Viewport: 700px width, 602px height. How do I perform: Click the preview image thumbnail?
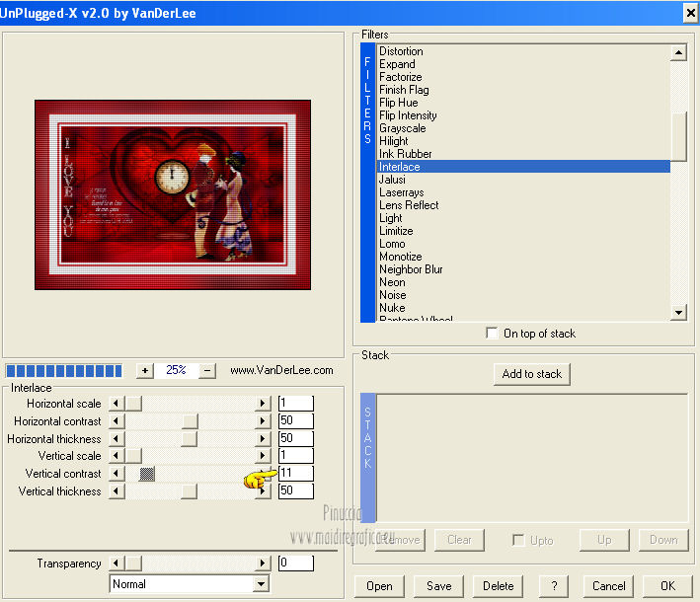click(x=173, y=194)
